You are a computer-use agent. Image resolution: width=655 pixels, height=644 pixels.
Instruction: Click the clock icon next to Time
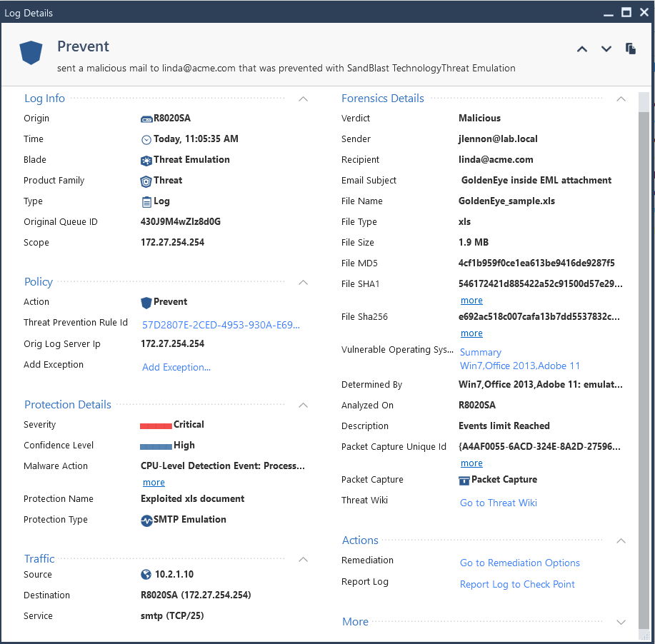[x=146, y=140]
